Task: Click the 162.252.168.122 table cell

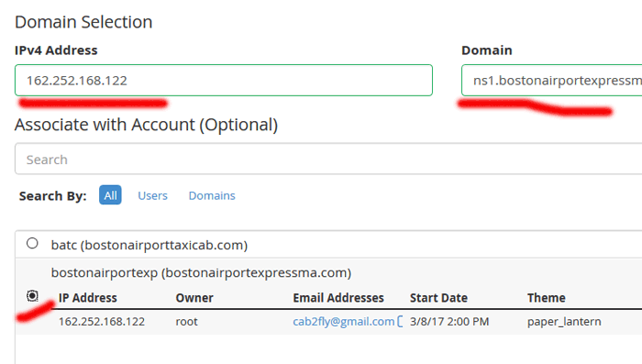Action: [102, 322]
